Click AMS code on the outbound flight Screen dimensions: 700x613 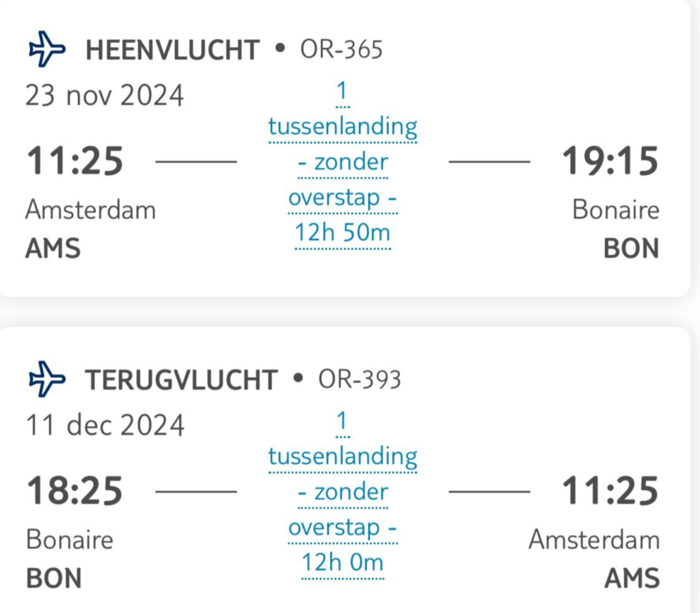[53, 249]
